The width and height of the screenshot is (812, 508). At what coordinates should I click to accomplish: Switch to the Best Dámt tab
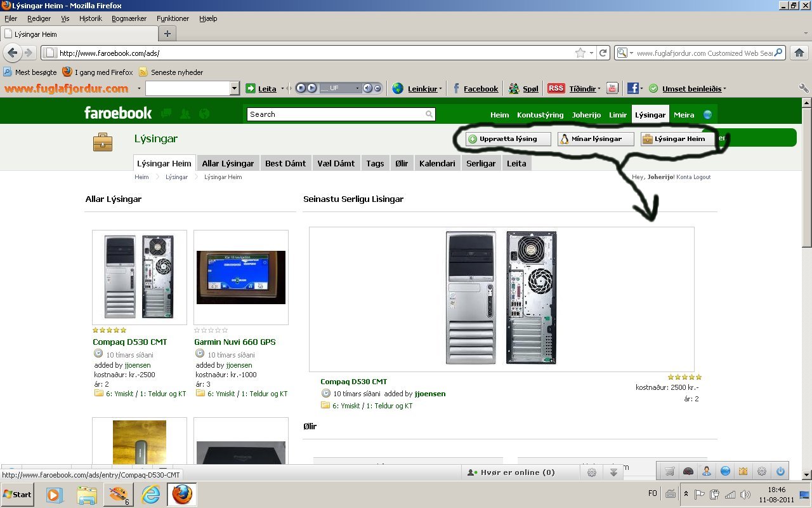(x=285, y=163)
